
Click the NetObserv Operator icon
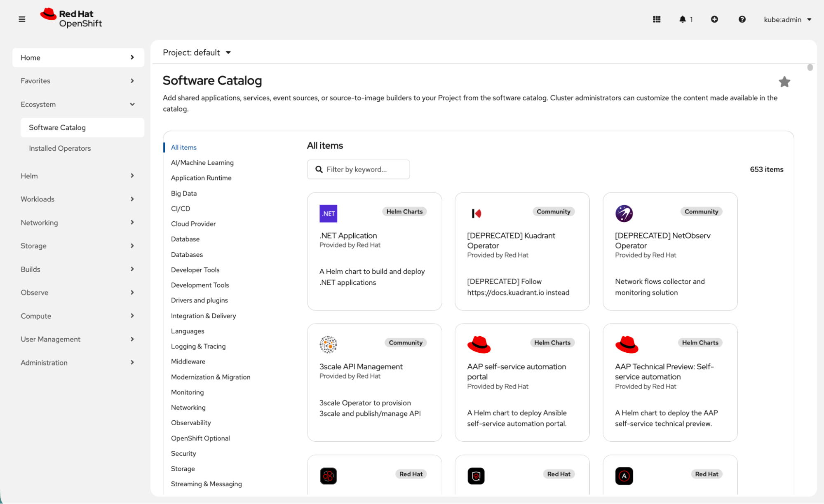tap(624, 213)
